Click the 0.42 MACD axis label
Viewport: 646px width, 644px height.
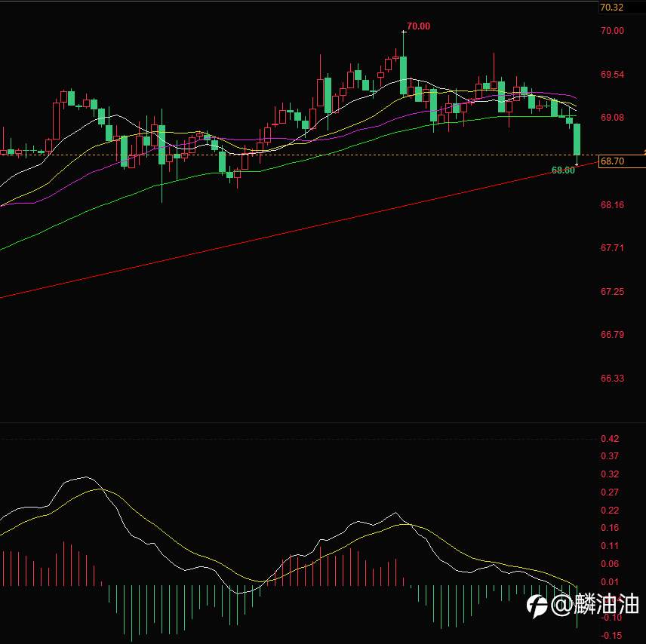(x=610, y=439)
